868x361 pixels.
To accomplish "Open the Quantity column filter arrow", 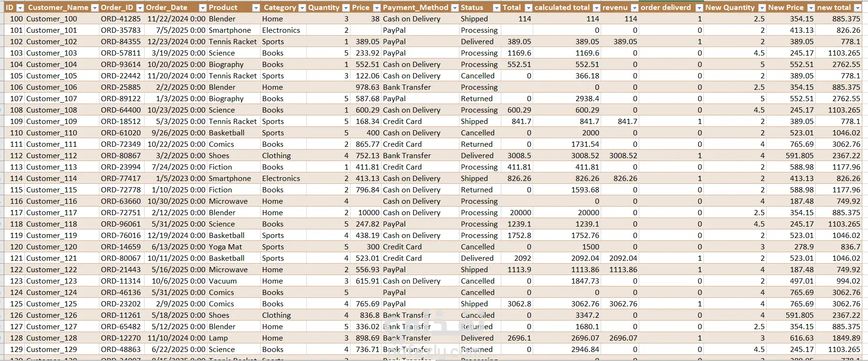I will click(346, 8).
